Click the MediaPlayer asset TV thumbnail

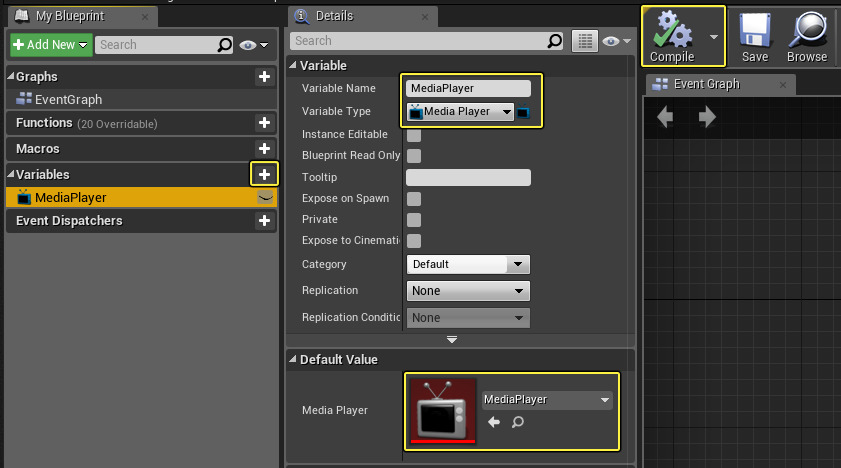[443, 410]
